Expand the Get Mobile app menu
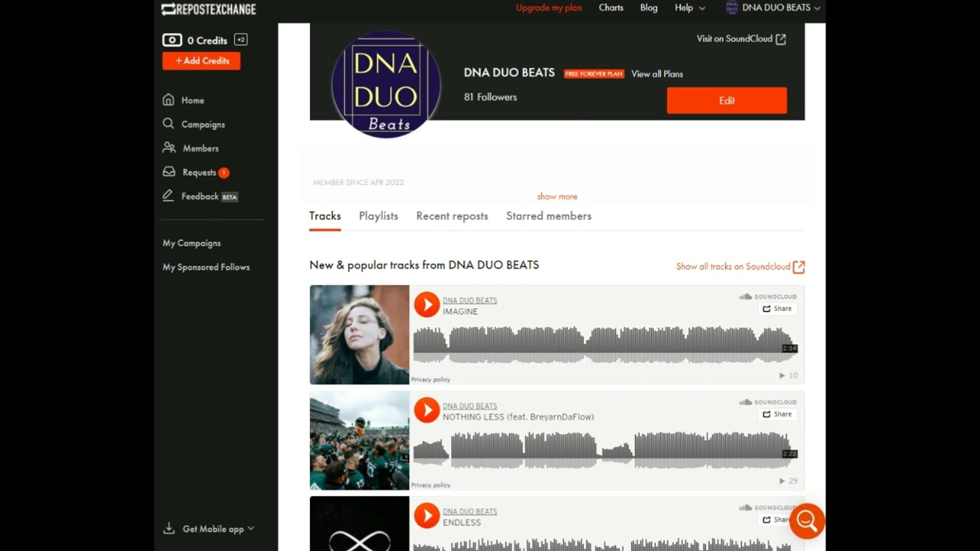The width and height of the screenshot is (980, 551). click(218, 529)
